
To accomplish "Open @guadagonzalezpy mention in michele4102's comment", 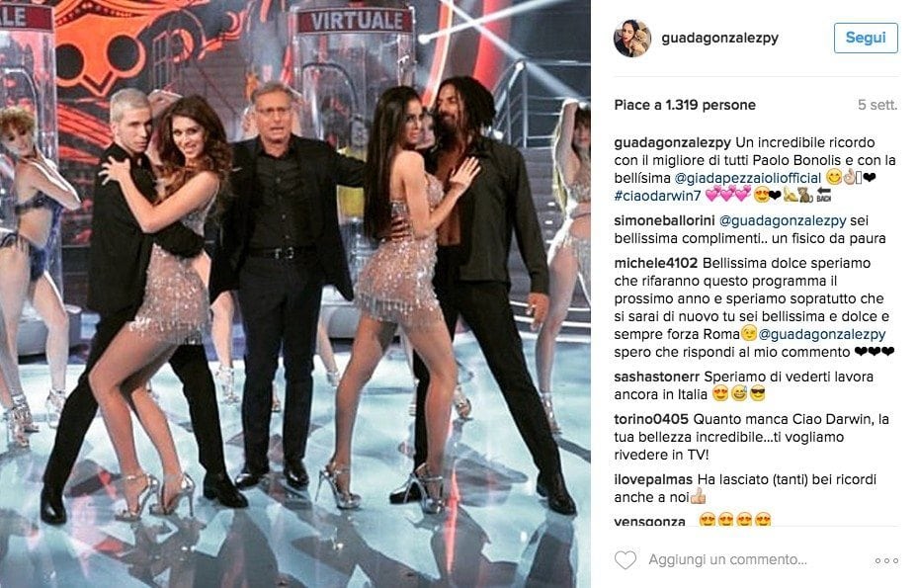I will (821, 334).
